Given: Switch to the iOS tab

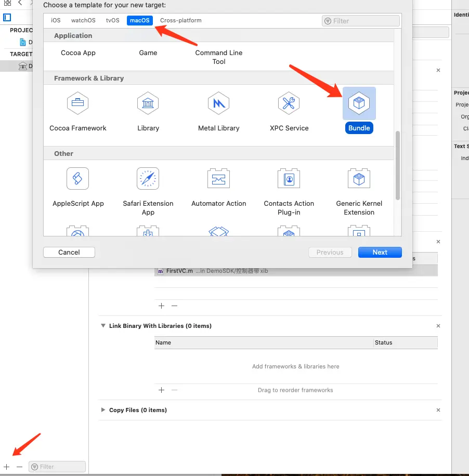Looking at the screenshot, I should 56,20.
